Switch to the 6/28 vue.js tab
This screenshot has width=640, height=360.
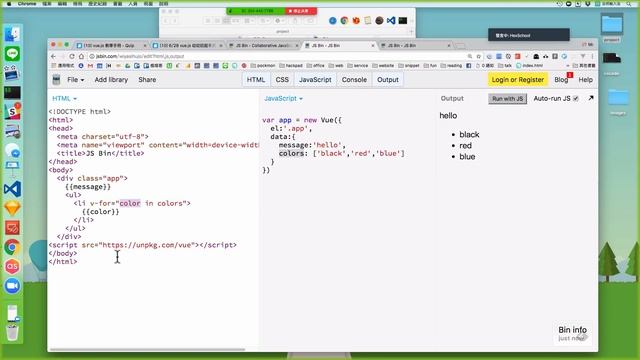188,45
